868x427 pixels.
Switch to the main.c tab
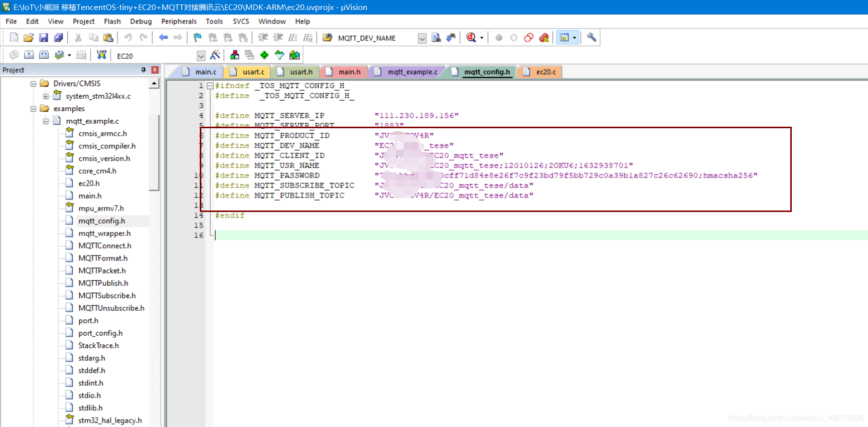point(200,72)
